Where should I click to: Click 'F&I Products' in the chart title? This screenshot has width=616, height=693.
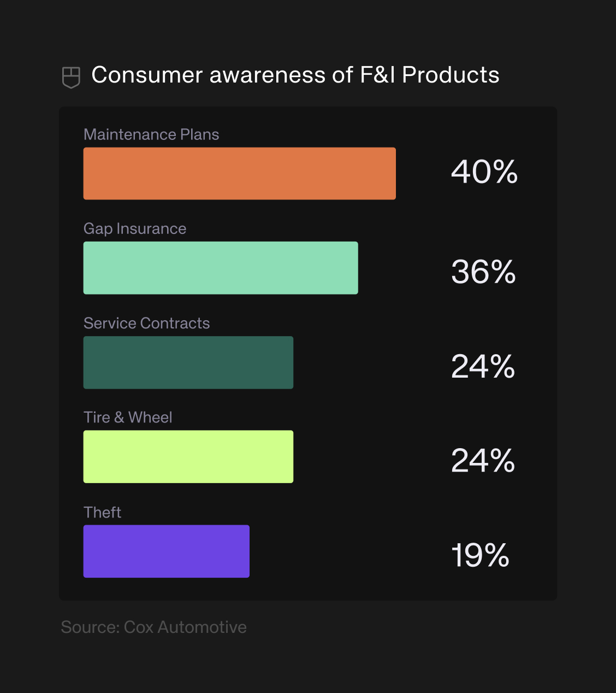point(429,75)
